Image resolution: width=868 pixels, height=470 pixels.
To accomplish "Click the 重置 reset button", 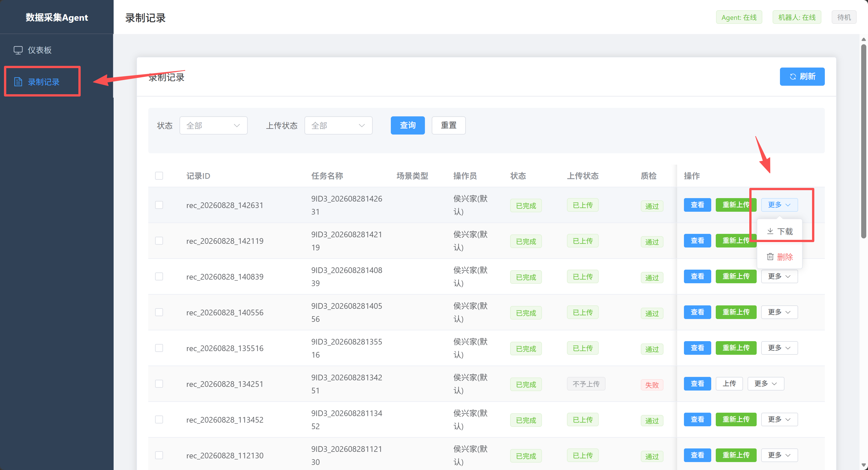I will click(x=448, y=125).
